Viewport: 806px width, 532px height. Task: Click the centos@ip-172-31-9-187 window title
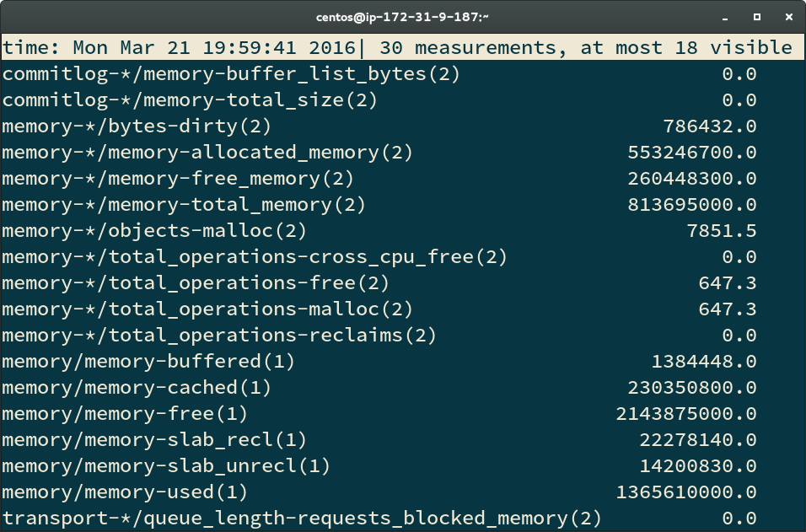coord(402,17)
